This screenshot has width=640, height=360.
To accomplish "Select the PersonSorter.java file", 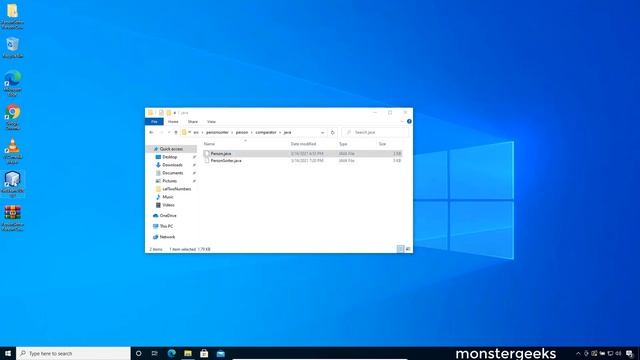I will coord(302,161).
